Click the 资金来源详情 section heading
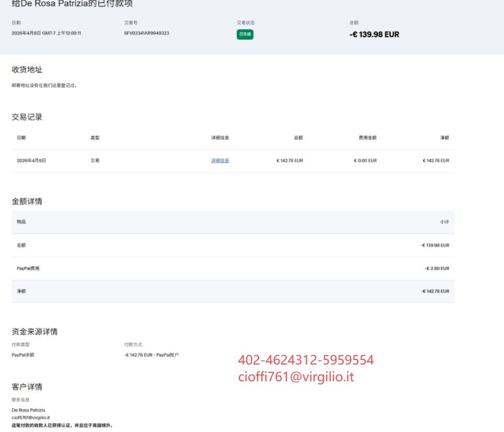 (35, 331)
